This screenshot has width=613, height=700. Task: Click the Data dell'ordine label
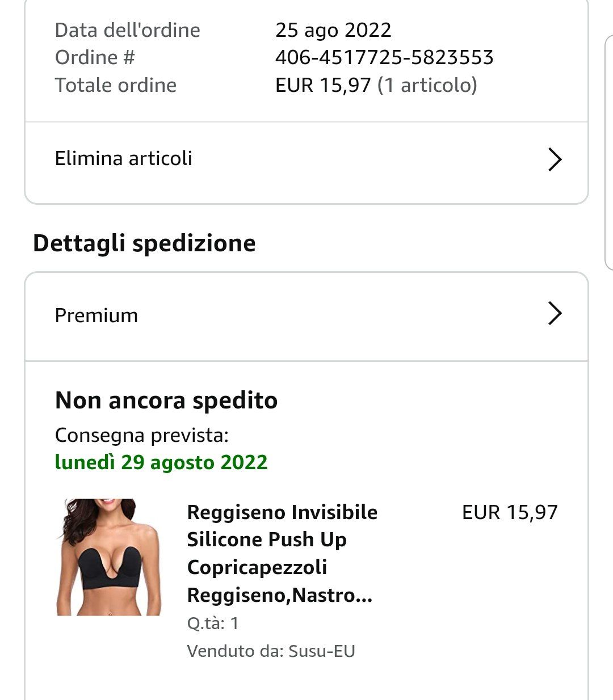point(128,30)
